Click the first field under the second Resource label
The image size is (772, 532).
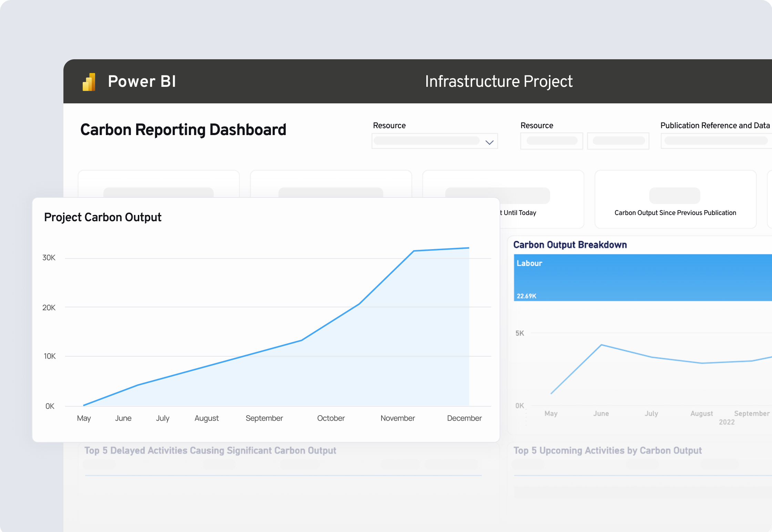tap(551, 141)
